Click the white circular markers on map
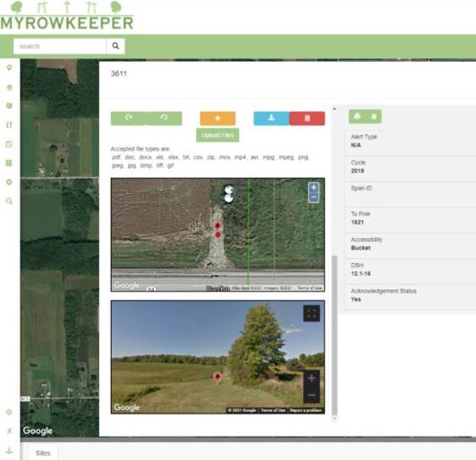This screenshot has height=460, width=476. (228, 194)
